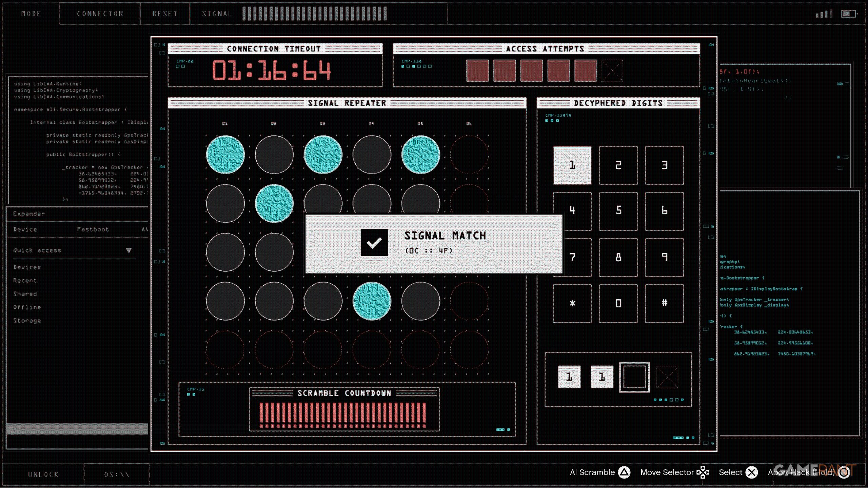Click the first decyphered digit slot showing 1
The height and width of the screenshot is (488, 868).
[x=569, y=377]
